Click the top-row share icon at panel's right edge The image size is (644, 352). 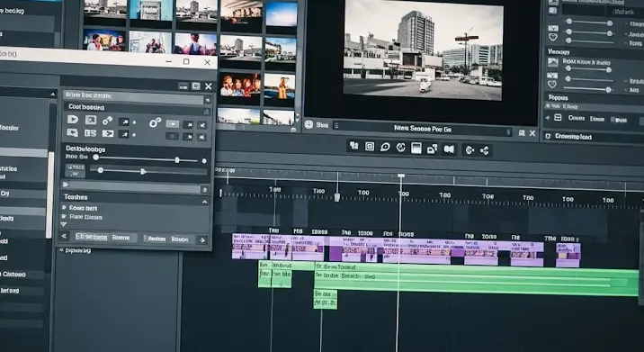coord(202,125)
